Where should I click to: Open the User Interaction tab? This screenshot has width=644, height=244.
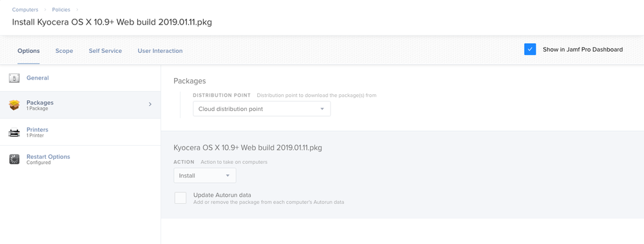(x=160, y=51)
